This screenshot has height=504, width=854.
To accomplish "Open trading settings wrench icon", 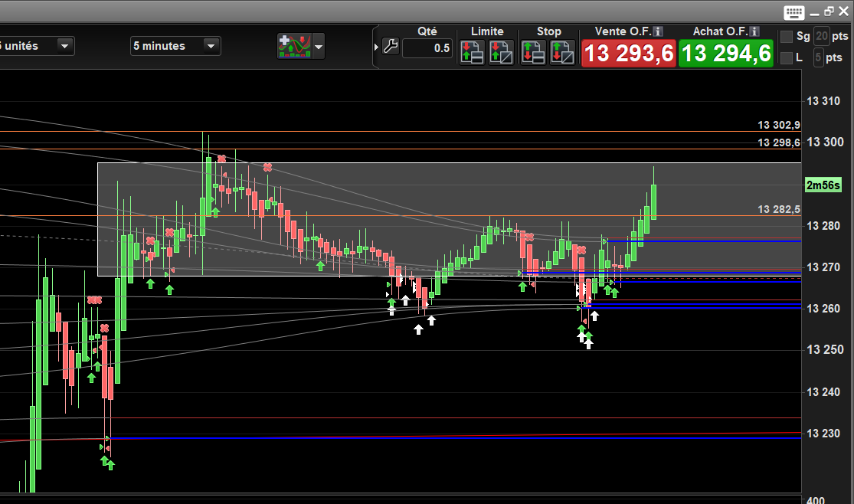I will (391, 46).
